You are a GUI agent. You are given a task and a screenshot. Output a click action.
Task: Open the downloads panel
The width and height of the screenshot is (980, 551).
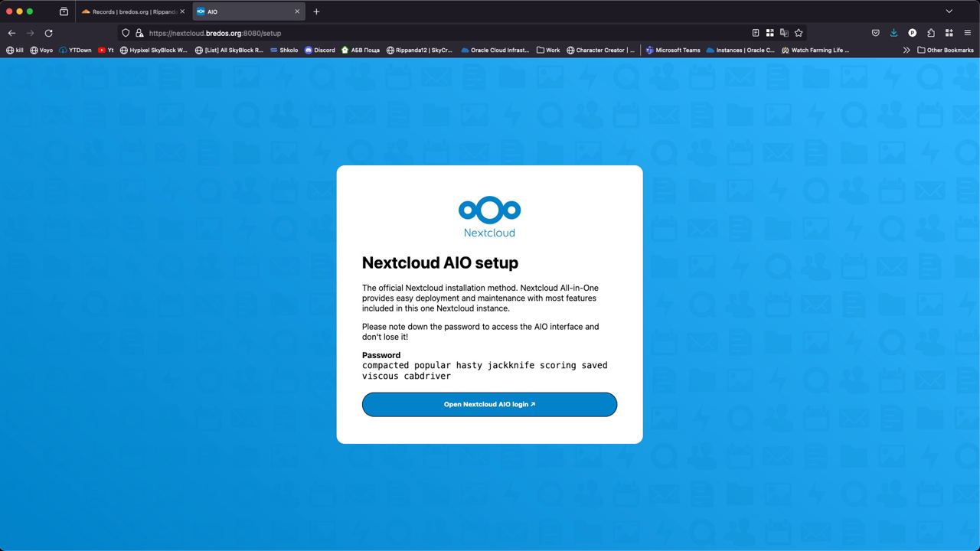(893, 33)
